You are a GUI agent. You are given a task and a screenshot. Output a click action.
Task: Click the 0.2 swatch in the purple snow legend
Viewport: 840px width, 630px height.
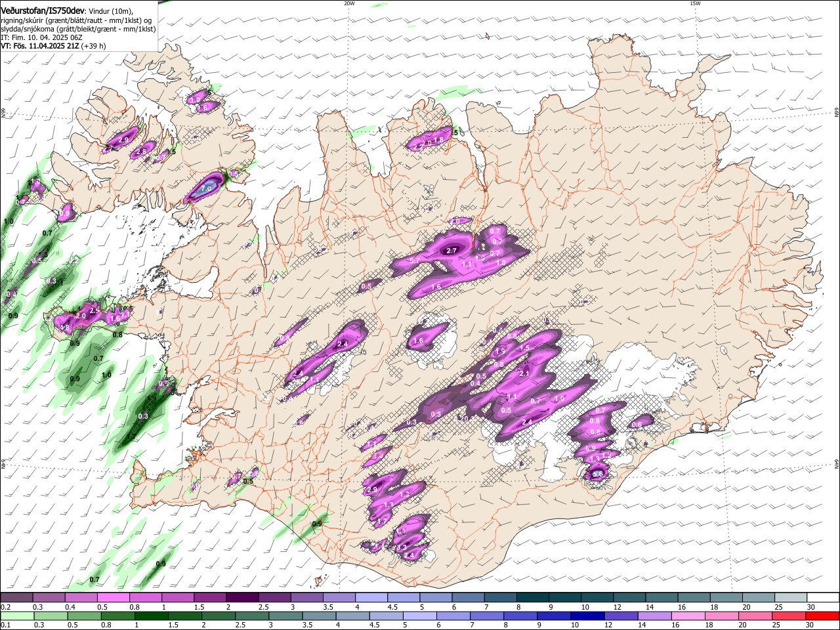coord(16,598)
